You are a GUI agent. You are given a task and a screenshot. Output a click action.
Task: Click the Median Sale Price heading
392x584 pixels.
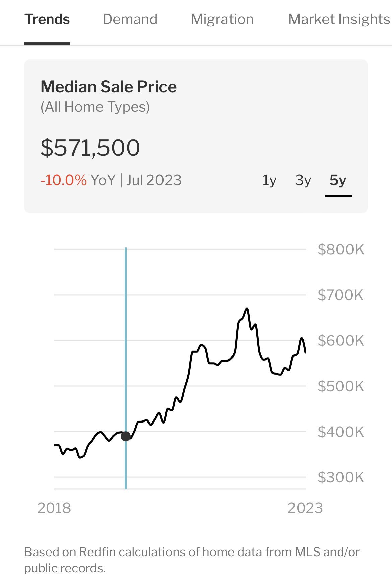[109, 87]
